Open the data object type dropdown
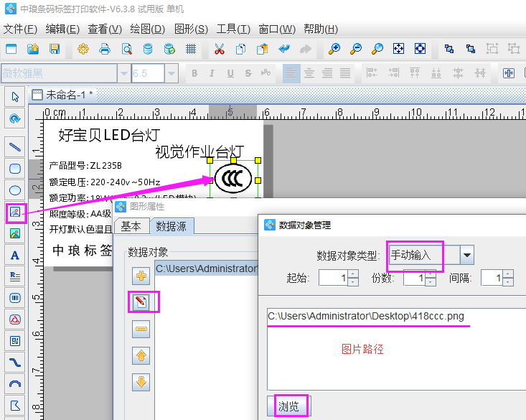Viewport: 526px width, 420px height. 467,255
